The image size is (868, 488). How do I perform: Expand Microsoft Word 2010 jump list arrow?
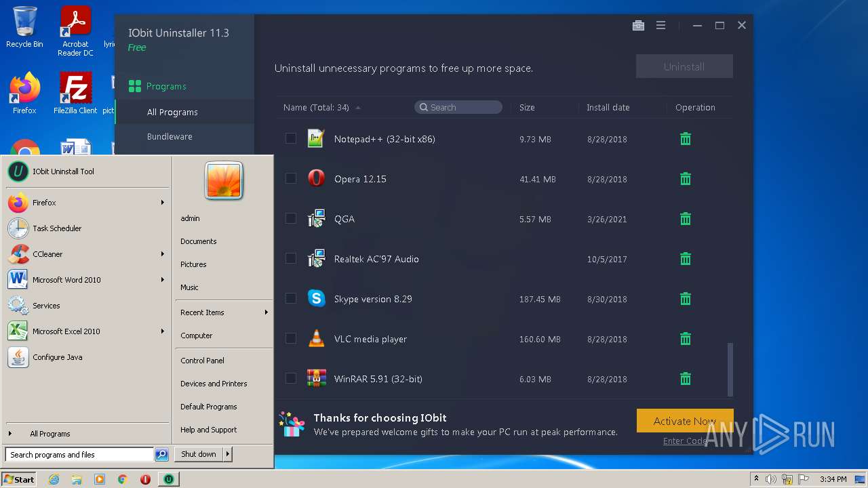pos(163,280)
